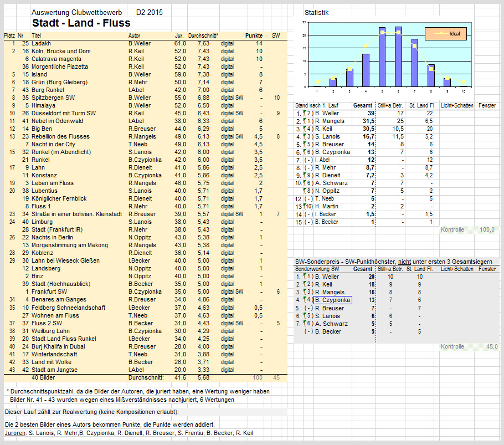Click the "Düsseldorf mit Turm SW" cell
This screenshot has width=504, height=445.
point(64,113)
